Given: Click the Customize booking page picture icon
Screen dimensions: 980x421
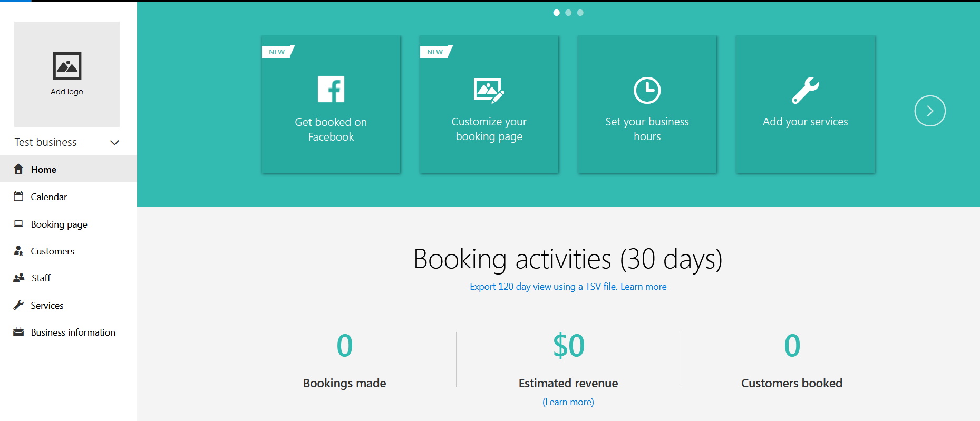Looking at the screenshot, I should click(x=489, y=90).
